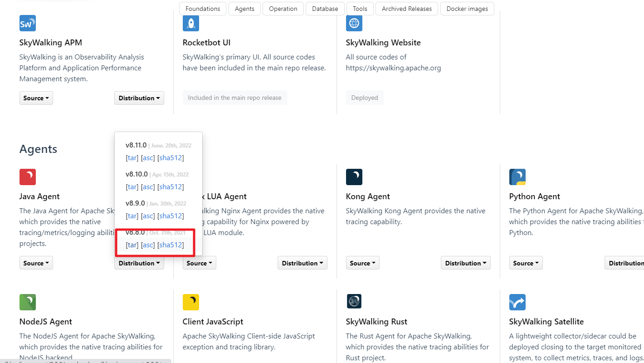Collapse Java Agent Distribution dropdown
Viewport: 644px width, 363px height.
(139, 263)
